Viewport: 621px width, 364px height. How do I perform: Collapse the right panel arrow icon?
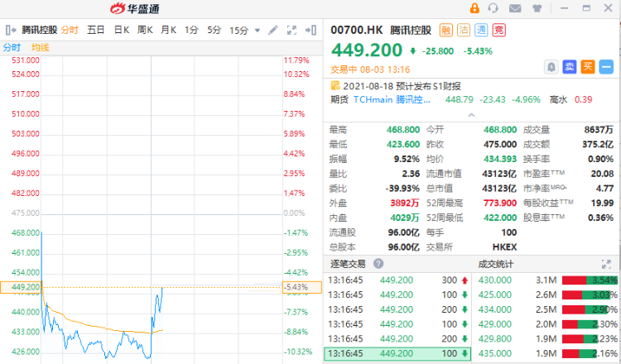(310, 30)
